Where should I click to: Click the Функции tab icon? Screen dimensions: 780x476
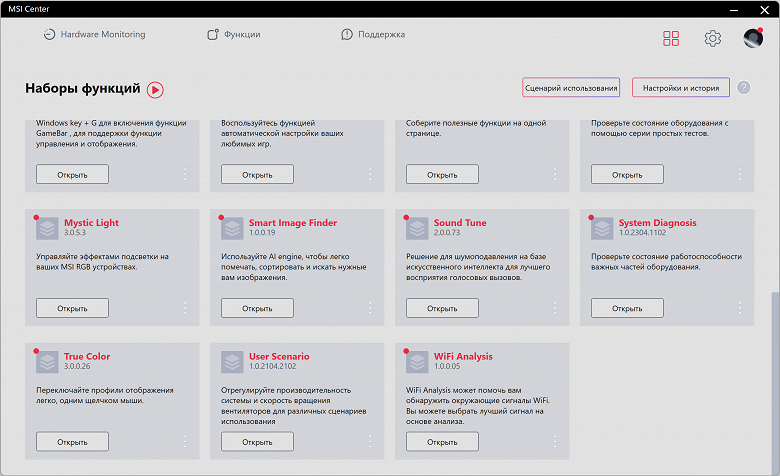[213, 34]
